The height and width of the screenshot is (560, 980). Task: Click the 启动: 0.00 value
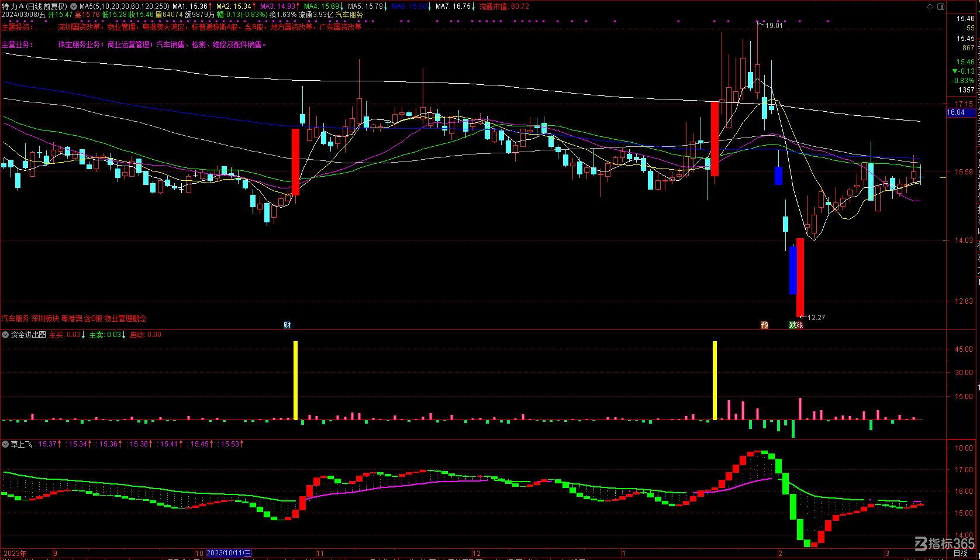point(146,335)
